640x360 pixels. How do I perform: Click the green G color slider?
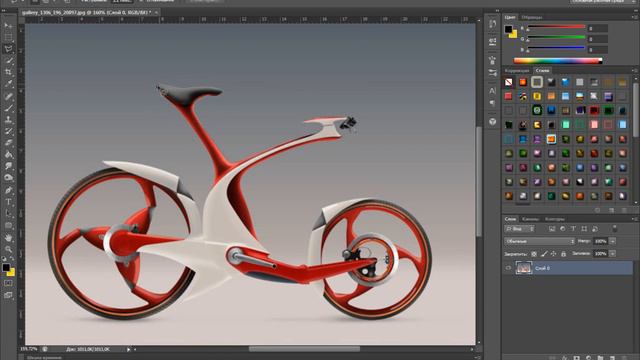point(556,38)
